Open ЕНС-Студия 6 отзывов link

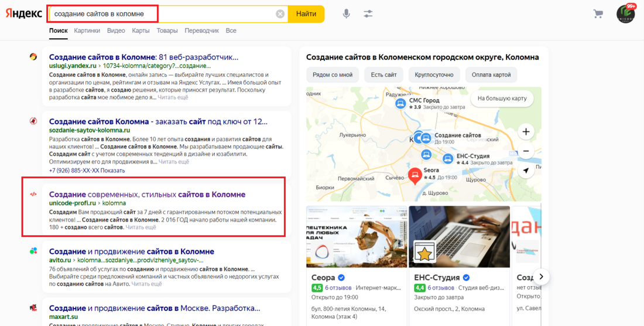[x=441, y=288]
